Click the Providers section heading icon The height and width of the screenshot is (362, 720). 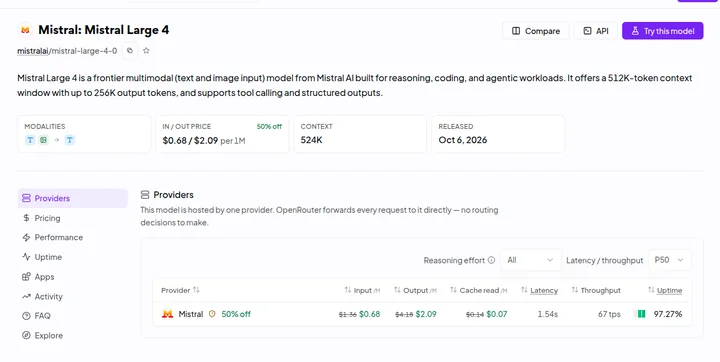coord(145,195)
